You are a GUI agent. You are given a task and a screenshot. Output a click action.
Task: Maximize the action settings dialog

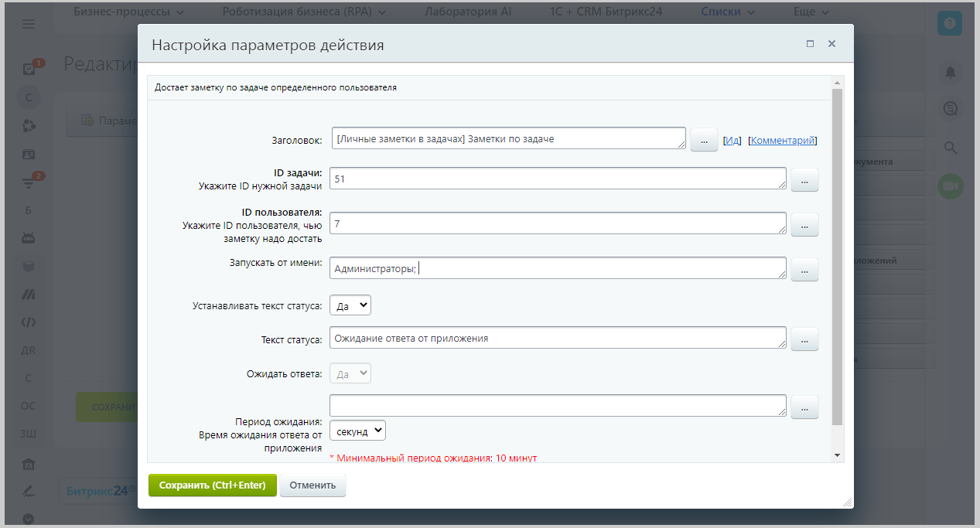810,44
